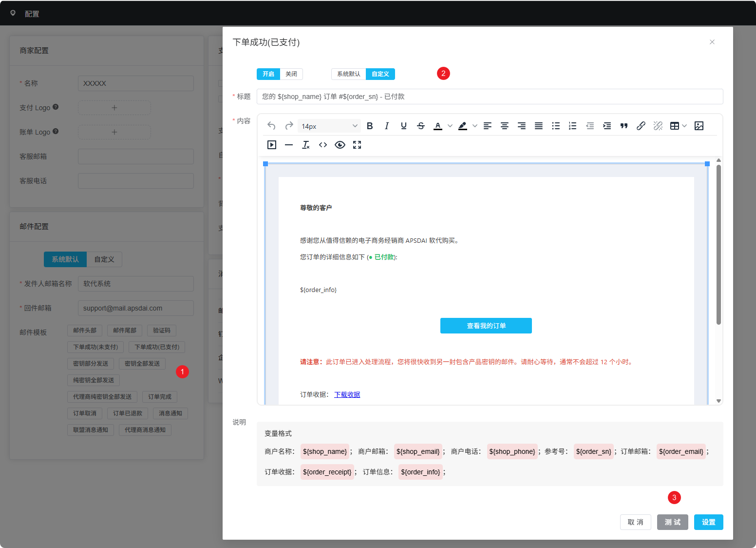
Task: Switch the email status to 开启
Action: 268,74
